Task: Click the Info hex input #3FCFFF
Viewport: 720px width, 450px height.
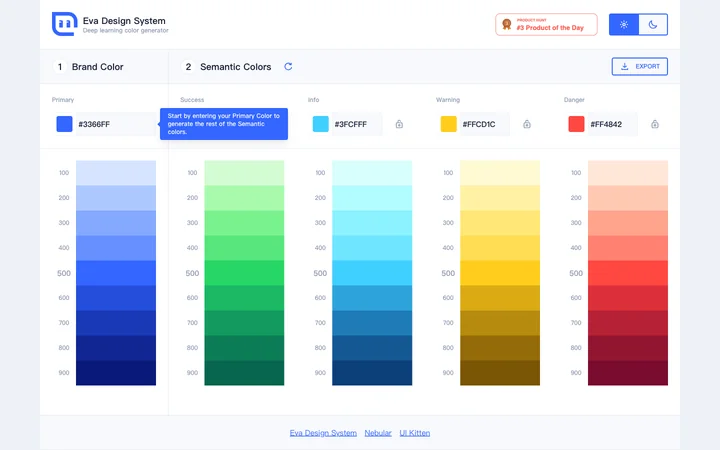Action: point(357,124)
